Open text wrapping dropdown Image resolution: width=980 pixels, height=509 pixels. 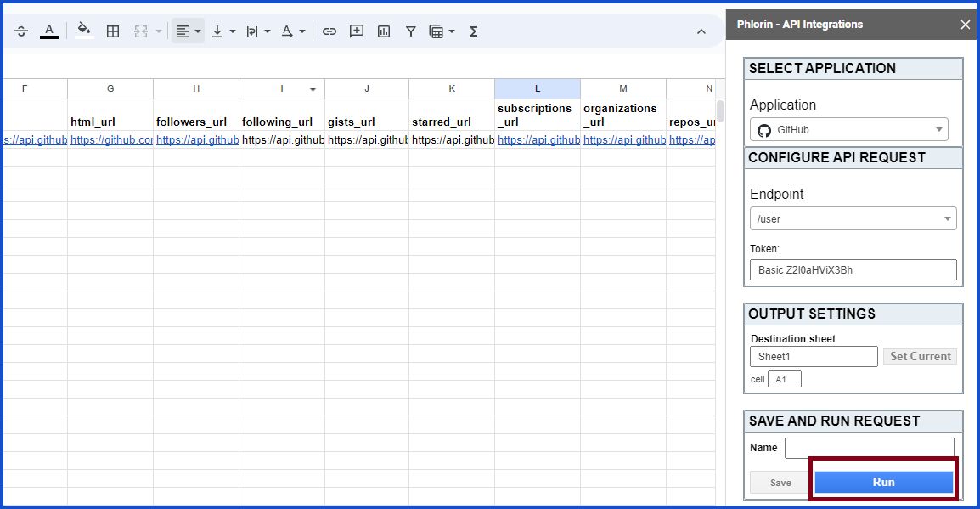257,31
